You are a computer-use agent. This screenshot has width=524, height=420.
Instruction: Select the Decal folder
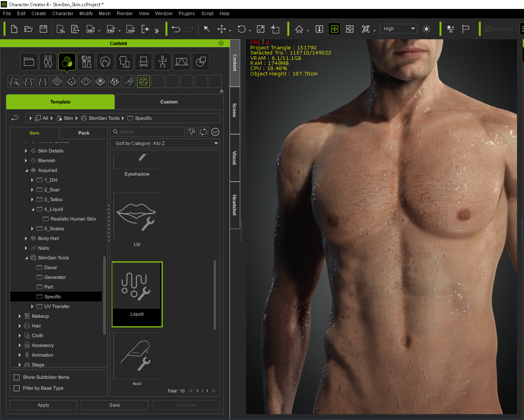(50, 268)
